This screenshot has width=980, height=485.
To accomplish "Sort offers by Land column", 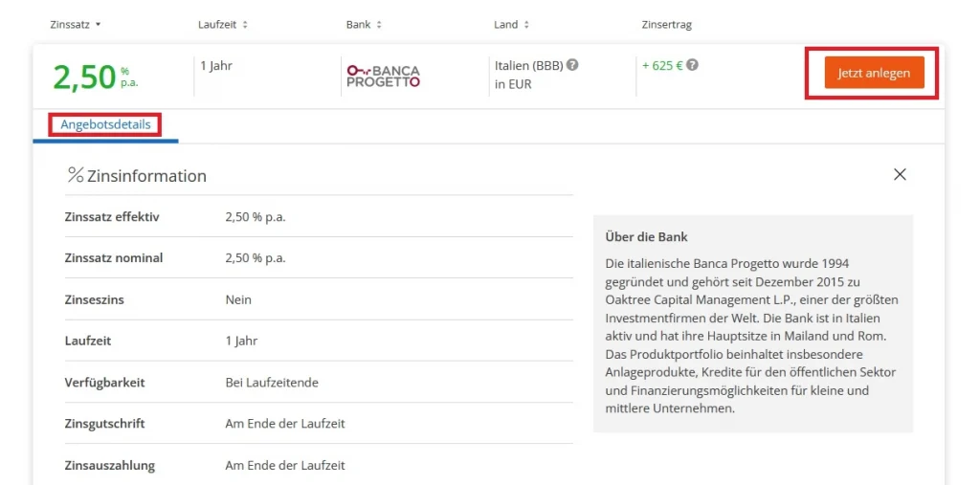I will 511,24.
